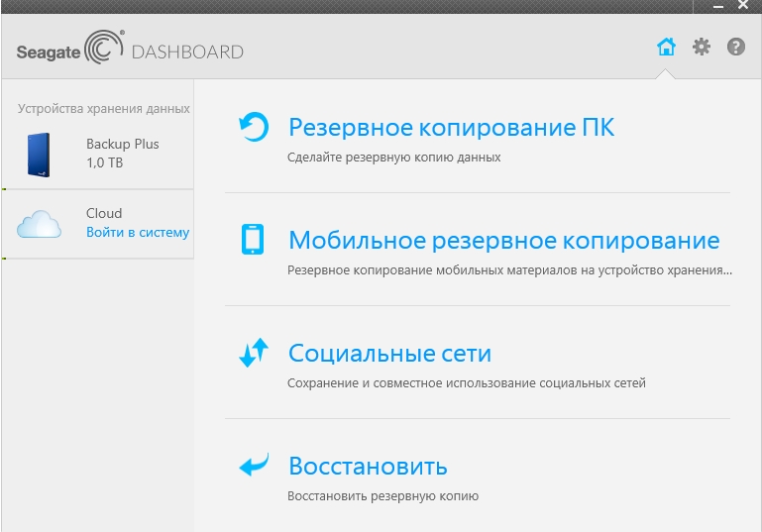
Task: Click 'Сохранение и совместное использование социальных сетей' text
Action: tap(467, 382)
